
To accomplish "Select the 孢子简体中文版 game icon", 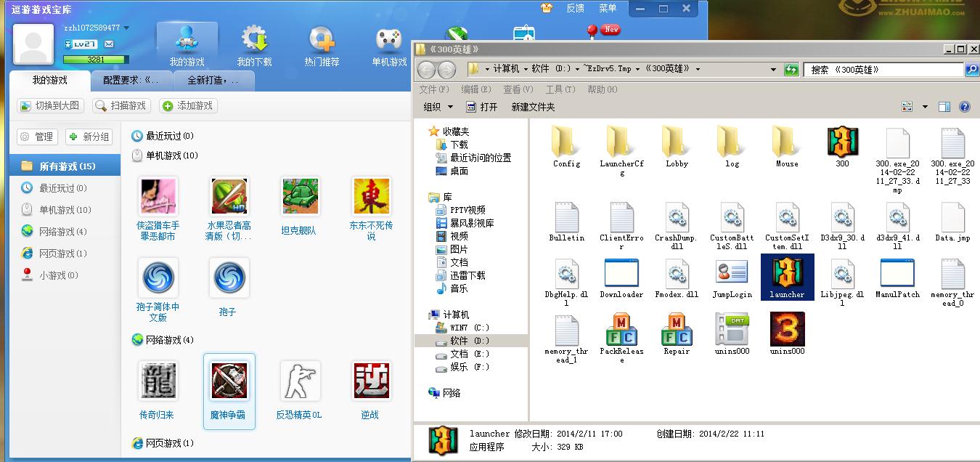I will pyautogui.click(x=158, y=277).
